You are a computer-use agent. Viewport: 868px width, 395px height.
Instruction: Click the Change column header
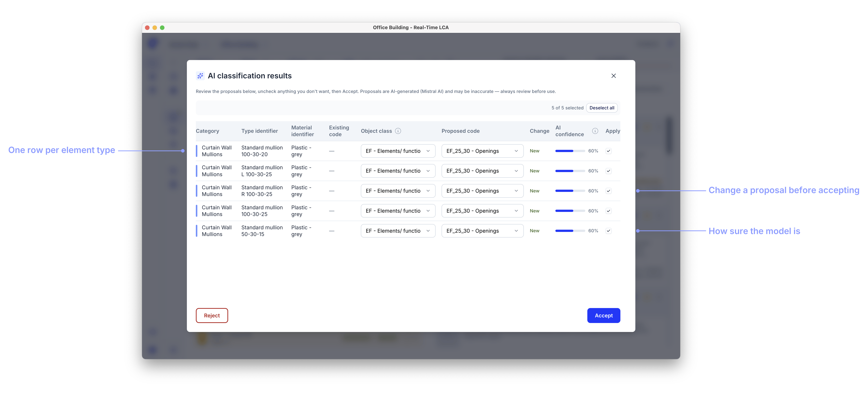[x=539, y=131]
